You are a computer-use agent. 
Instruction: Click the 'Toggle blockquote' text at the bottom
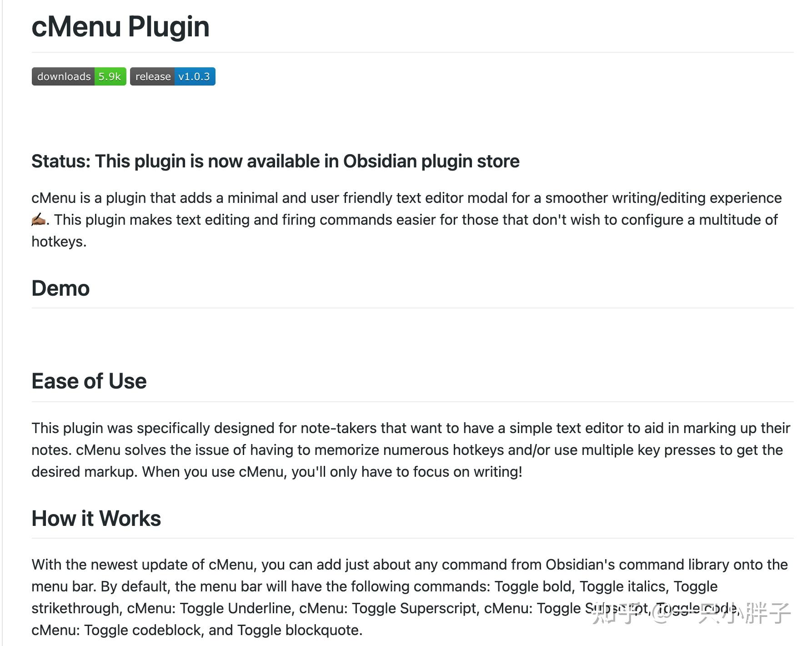(x=300, y=630)
